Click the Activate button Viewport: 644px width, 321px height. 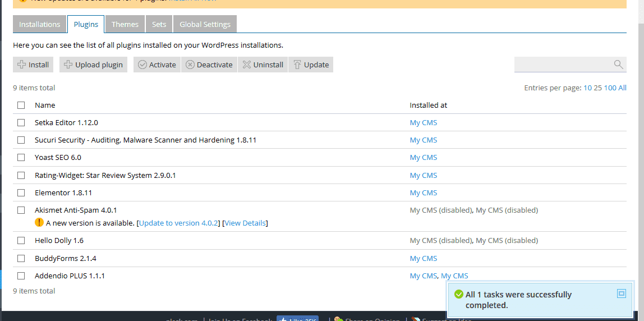[x=157, y=65]
